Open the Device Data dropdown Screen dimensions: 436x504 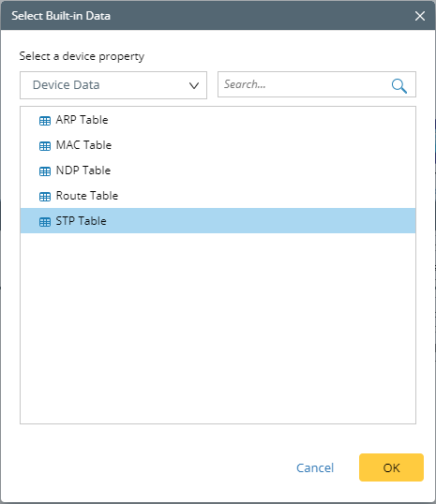click(x=113, y=85)
